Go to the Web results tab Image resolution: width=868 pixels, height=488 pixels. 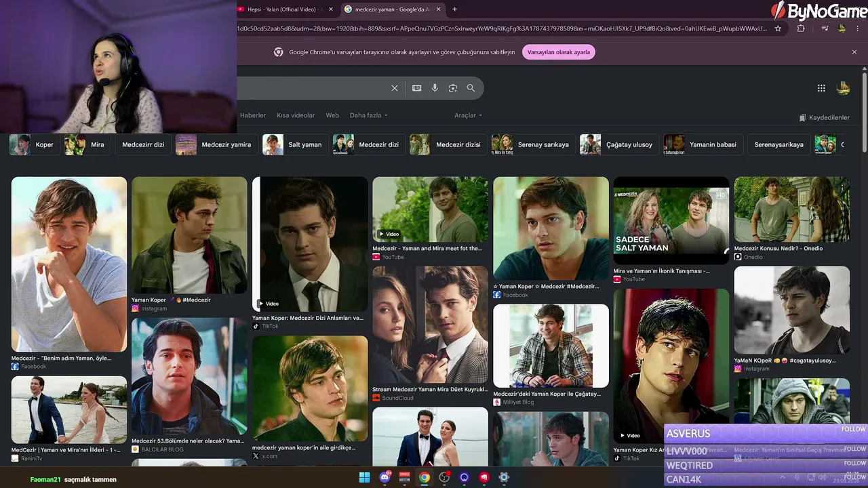(x=332, y=115)
